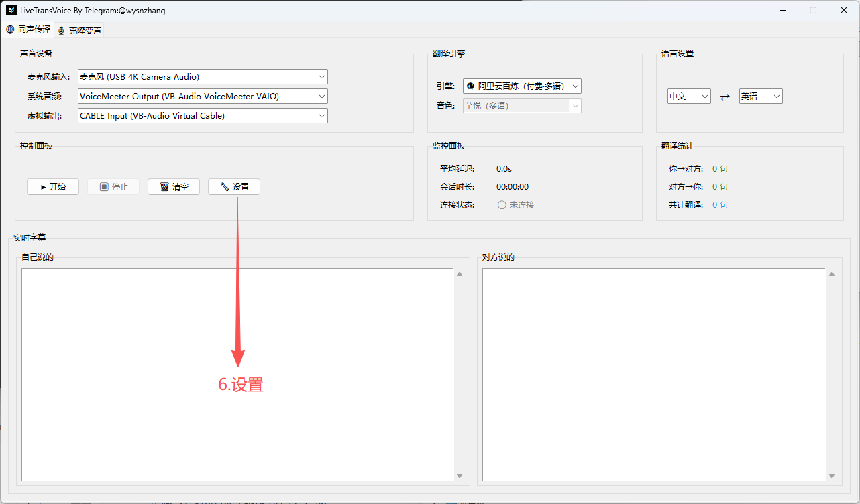Viewport: 860px width, 504px height.
Task: Start translation with the 开始 button
Action: 53,187
